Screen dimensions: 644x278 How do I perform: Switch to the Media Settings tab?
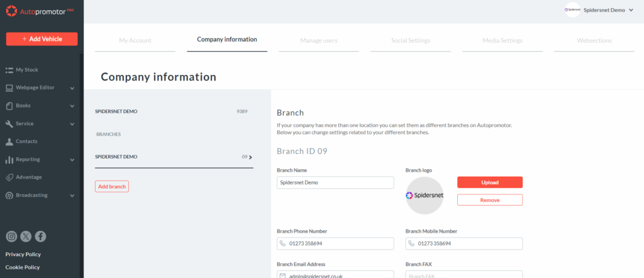502,41
